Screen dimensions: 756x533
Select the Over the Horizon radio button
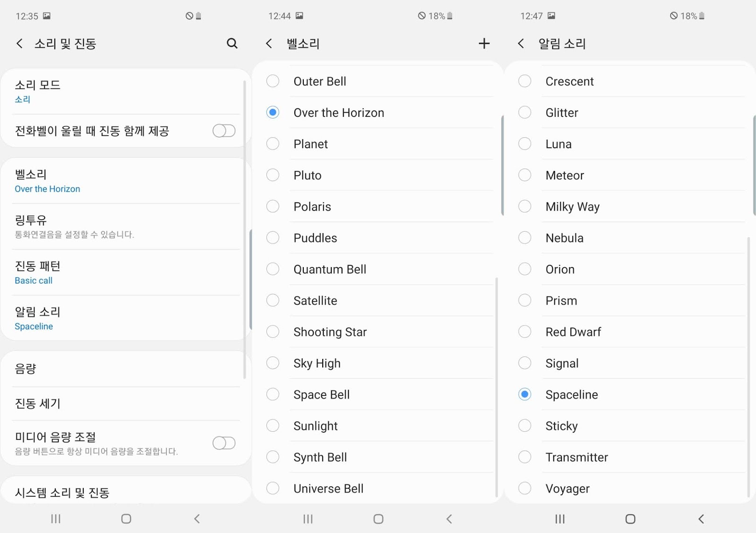[x=273, y=112]
